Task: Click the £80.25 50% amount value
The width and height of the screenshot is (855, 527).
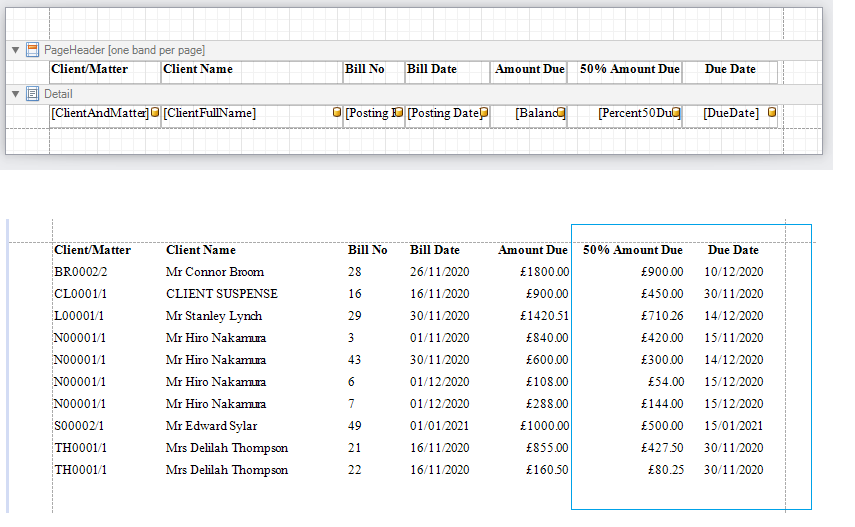Action: pos(666,470)
